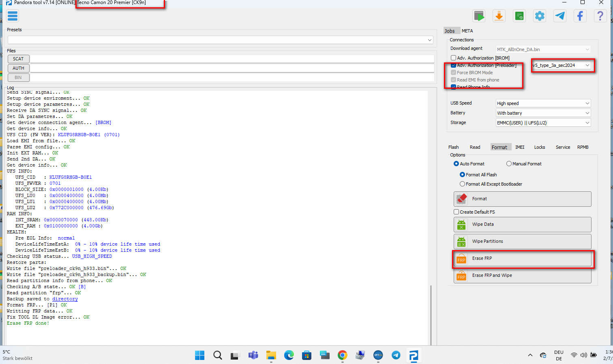This screenshot has width=613, height=364.
Task: Enable the Create Default FS checkbox
Action: pyautogui.click(x=456, y=212)
